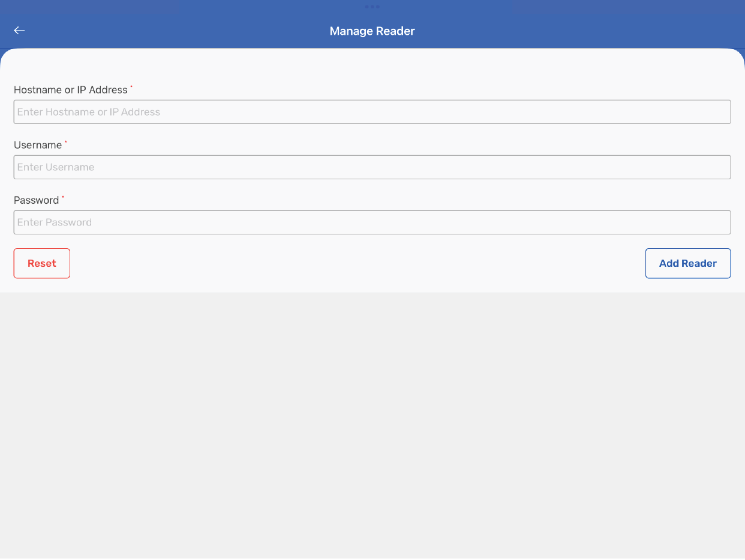This screenshot has height=560, width=745.
Task: Click the Hostname or IP Address label
Action: coord(70,90)
